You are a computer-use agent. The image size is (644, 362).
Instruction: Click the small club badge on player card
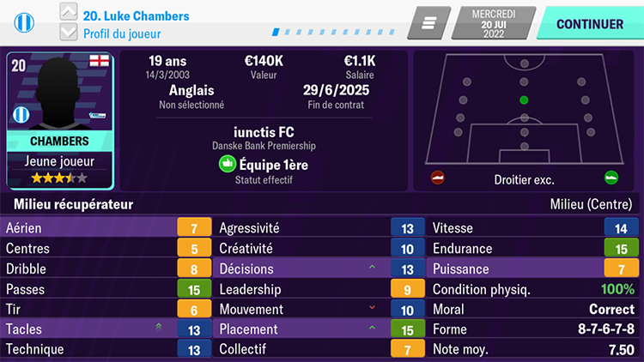21,115
